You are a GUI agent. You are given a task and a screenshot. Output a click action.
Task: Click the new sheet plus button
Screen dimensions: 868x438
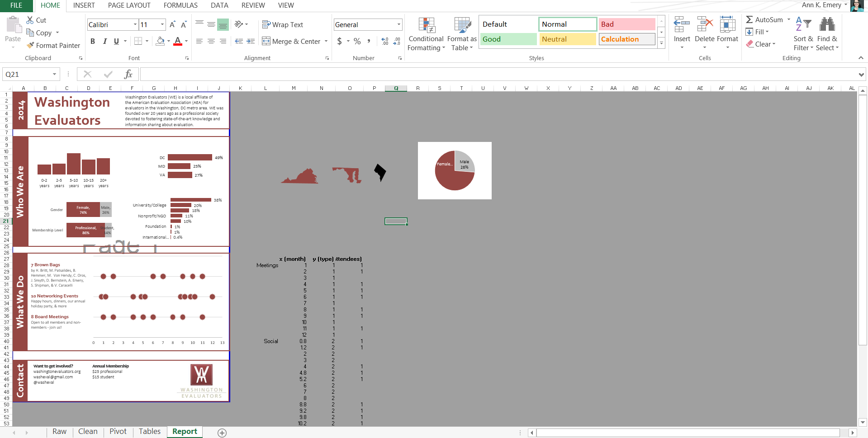click(x=222, y=433)
